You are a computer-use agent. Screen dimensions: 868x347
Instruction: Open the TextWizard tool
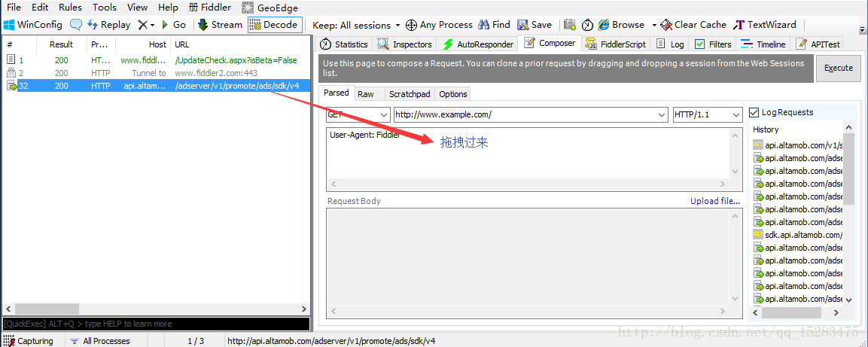pyautogui.click(x=764, y=25)
